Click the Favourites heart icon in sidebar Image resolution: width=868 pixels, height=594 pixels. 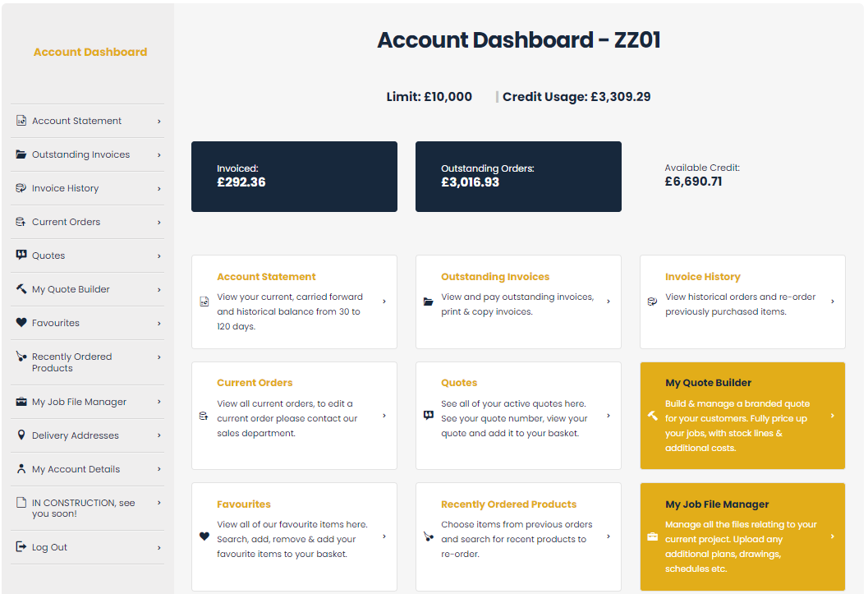pyautogui.click(x=21, y=323)
